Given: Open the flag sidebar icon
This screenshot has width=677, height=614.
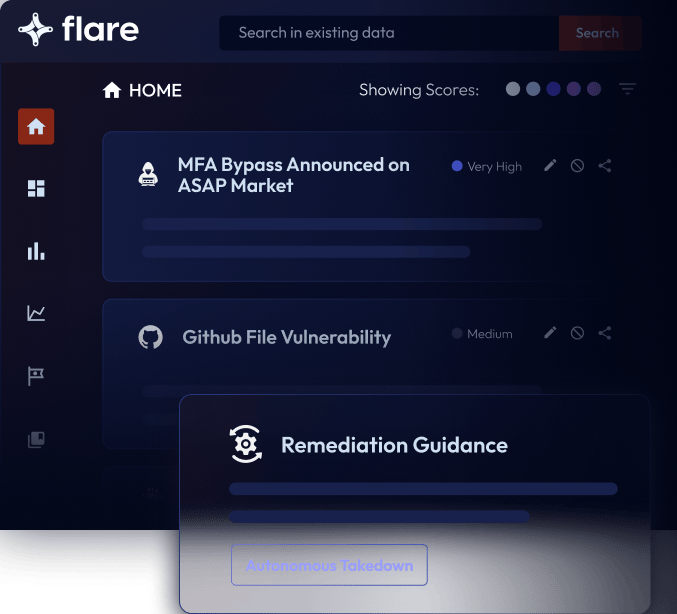Looking at the screenshot, I should 36,376.
